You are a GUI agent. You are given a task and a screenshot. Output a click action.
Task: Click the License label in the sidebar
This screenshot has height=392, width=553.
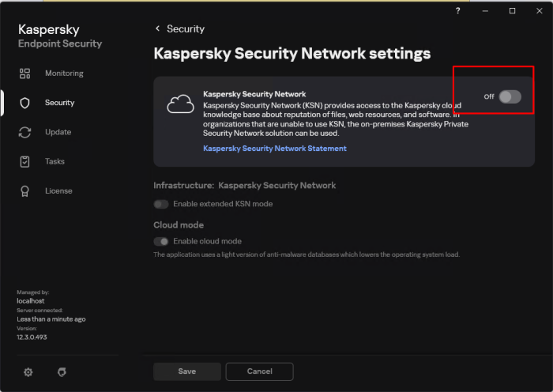(58, 190)
